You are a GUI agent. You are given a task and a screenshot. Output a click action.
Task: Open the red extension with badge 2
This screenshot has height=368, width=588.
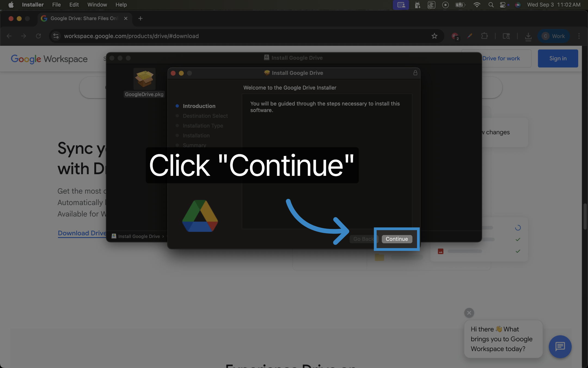coord(455,36)
